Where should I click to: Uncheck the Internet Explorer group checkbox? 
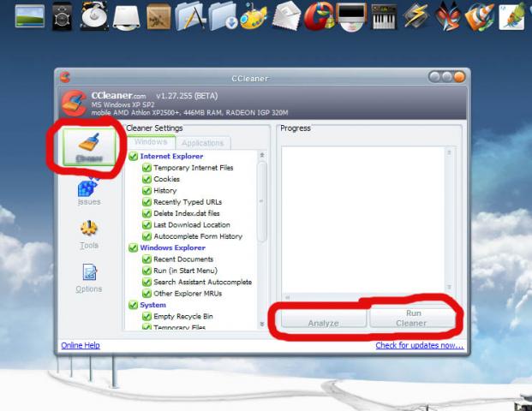click(x=134, y=157)
